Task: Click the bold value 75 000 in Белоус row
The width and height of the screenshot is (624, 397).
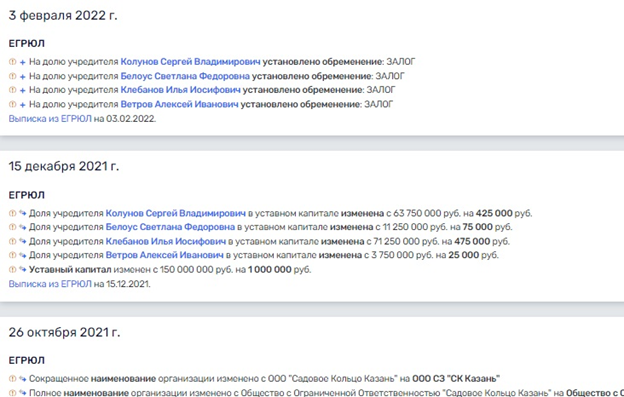Action: coord(478,227)
